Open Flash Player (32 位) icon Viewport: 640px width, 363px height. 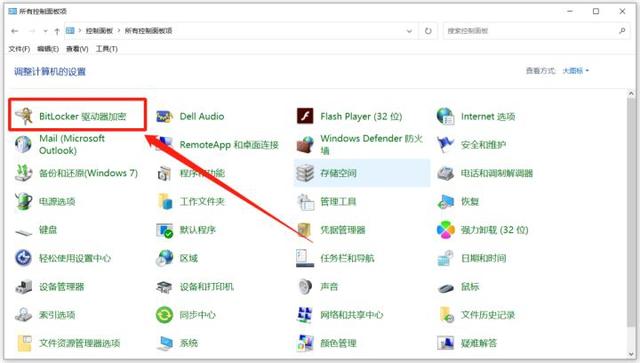tap(305, 116)
